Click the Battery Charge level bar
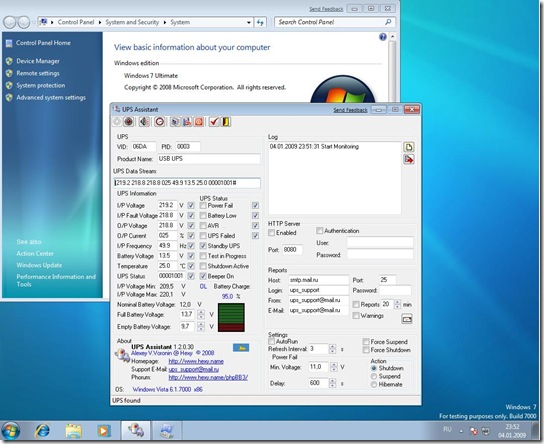Screen dimensions: 544x444 tap(231, 317)
